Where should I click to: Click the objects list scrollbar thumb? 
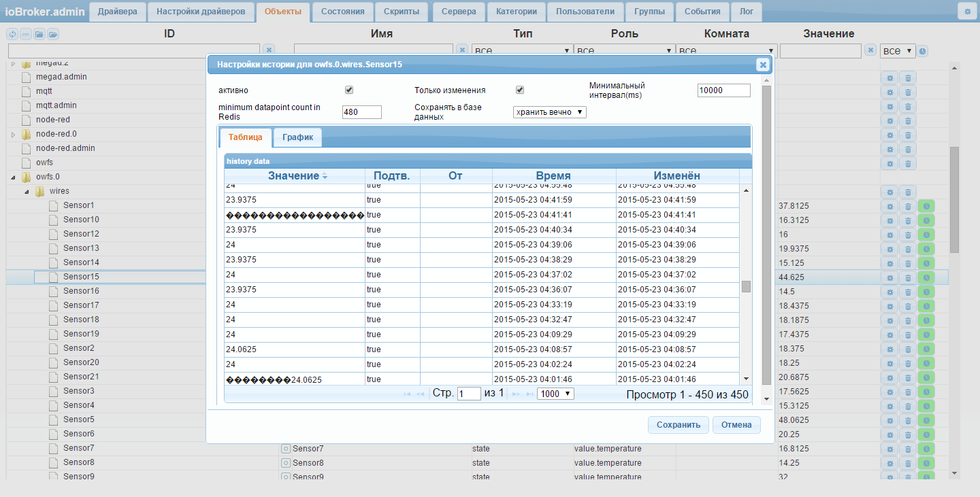click(954, 199)
